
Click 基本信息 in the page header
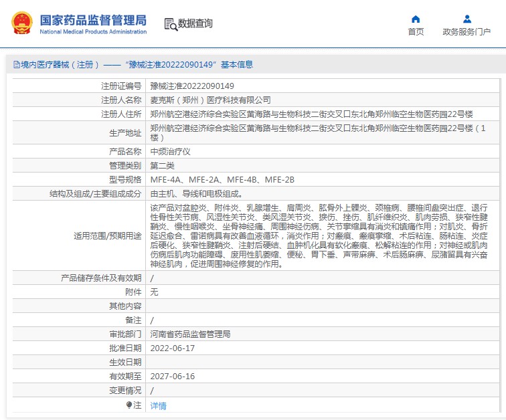237,64
